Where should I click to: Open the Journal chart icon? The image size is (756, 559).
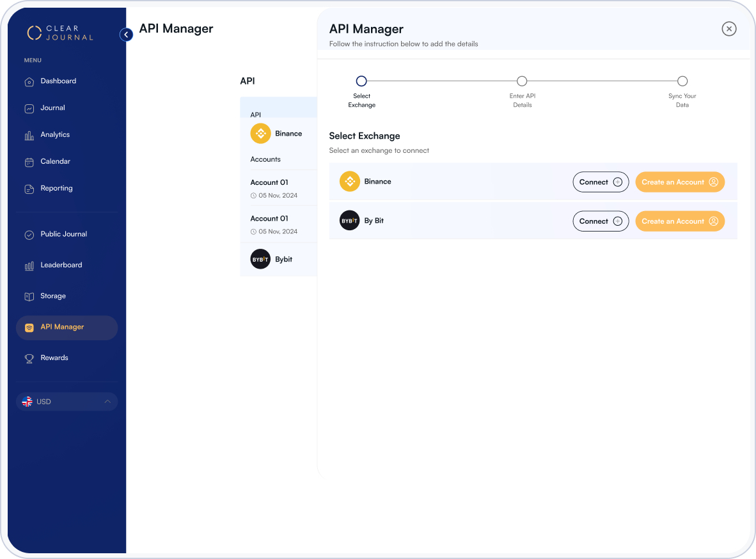pyautogui.click(x=29, y=109)
